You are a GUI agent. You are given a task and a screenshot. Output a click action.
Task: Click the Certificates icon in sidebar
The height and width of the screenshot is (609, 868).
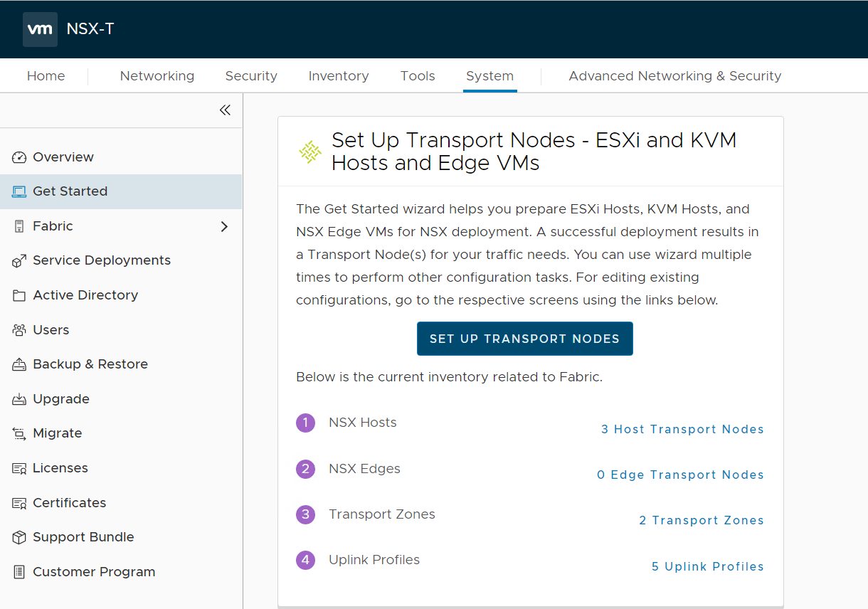click(19, 503)
